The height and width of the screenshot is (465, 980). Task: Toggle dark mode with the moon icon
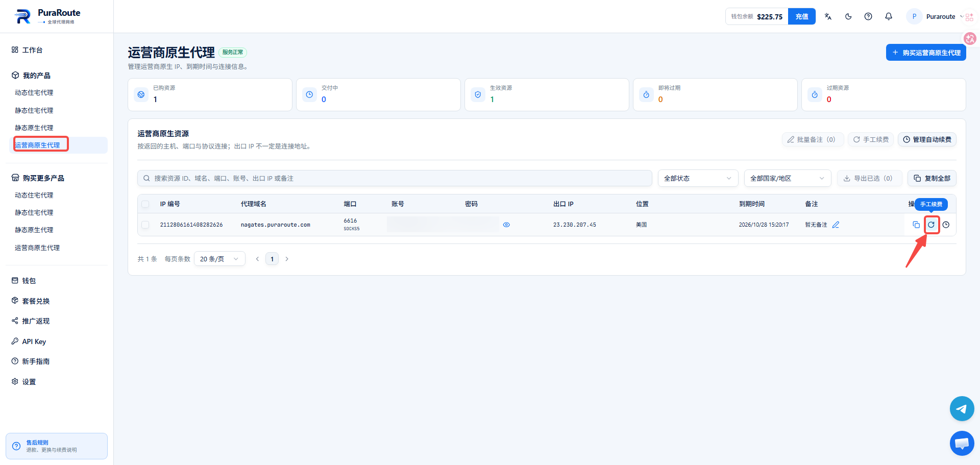[x=848, y=16]
